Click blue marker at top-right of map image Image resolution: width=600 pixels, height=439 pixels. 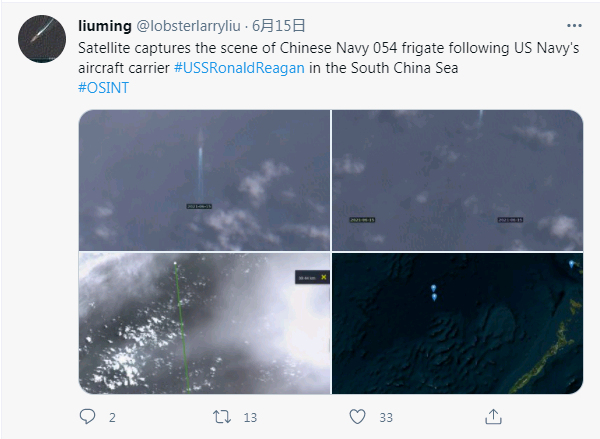pos(571,264)
